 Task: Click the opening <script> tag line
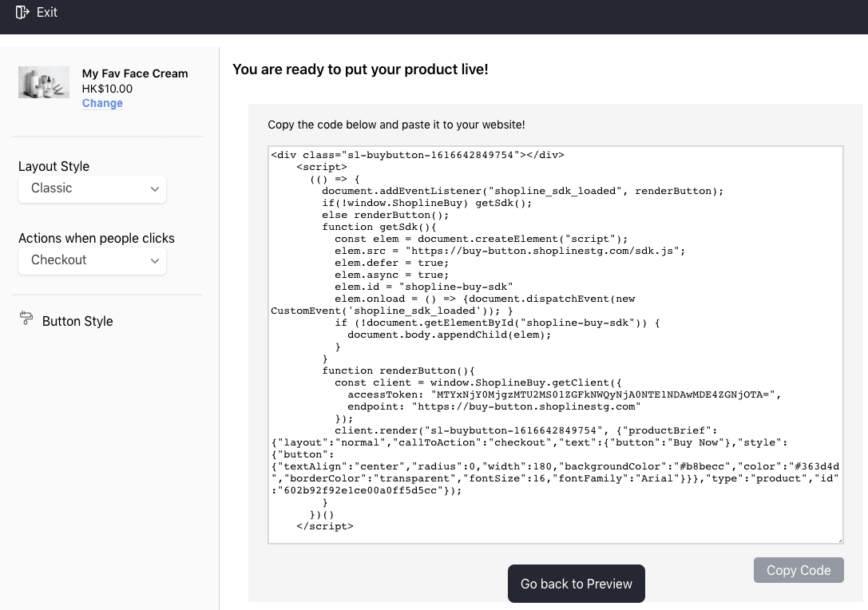[322, 167]
